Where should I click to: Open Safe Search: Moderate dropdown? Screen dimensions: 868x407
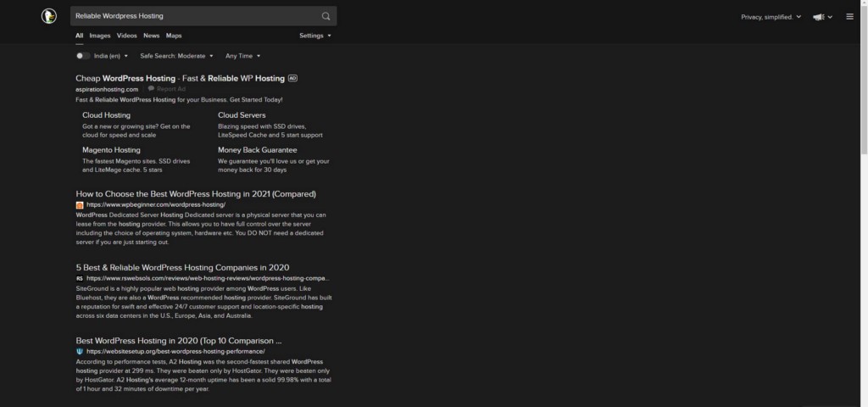click(176, 56)
